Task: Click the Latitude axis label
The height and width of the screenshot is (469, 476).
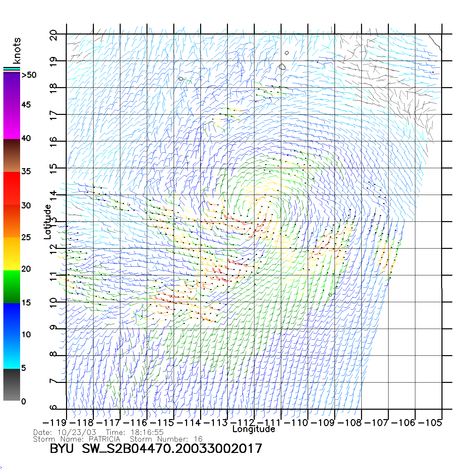Action: tap(48, 222)
